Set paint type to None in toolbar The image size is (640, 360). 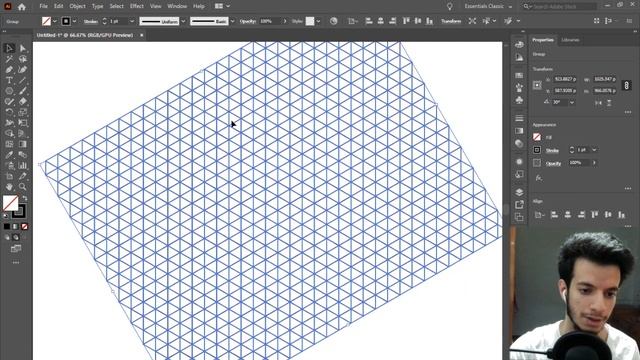(24, 227)
